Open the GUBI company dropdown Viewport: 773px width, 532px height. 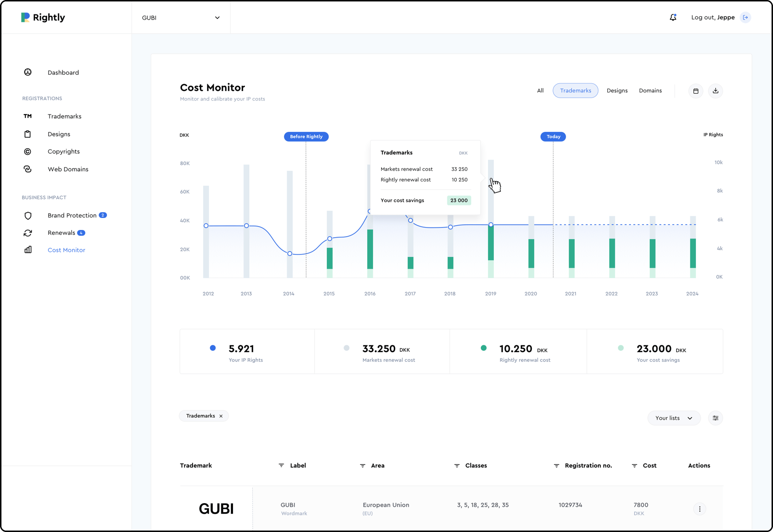click(x=181, y=18)
